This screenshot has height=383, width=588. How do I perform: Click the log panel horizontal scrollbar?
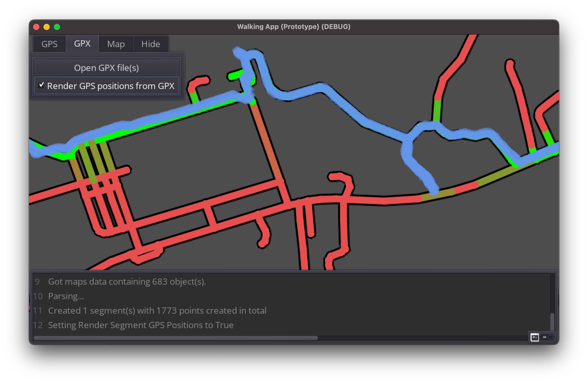point(175,338)
